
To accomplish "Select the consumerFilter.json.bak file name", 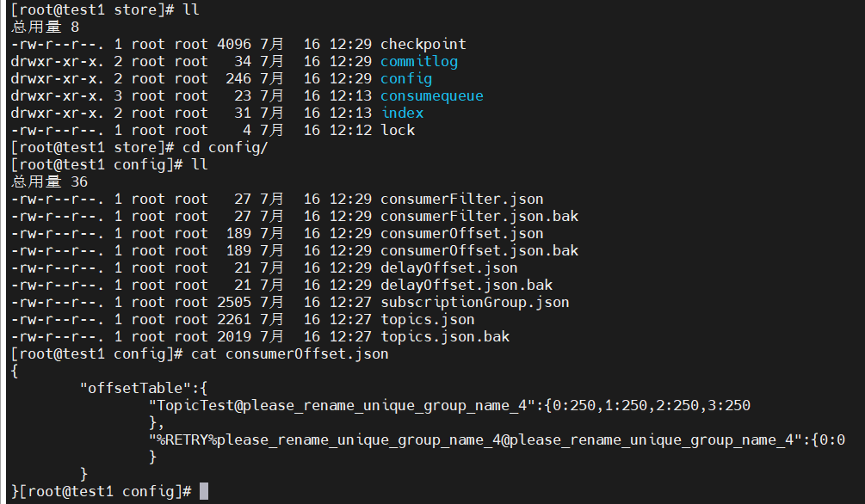I will point(479,216).
